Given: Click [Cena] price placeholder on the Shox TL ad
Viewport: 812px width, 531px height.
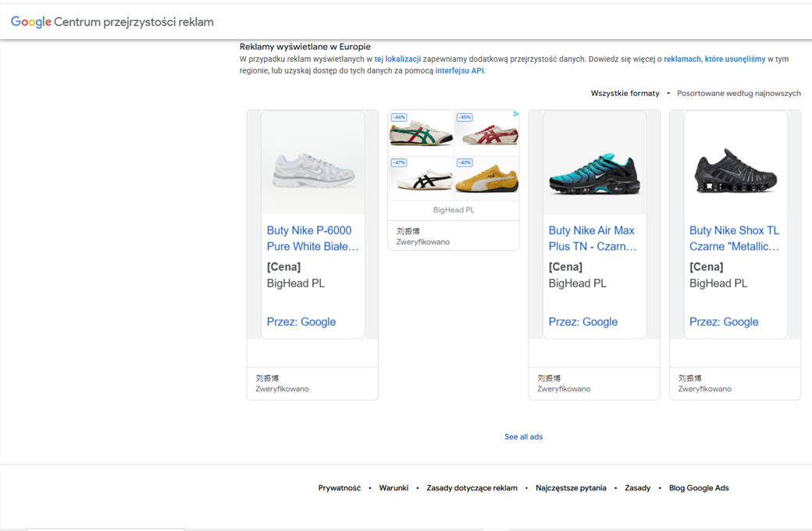Looking at the screenshot, I should [707, 267].
